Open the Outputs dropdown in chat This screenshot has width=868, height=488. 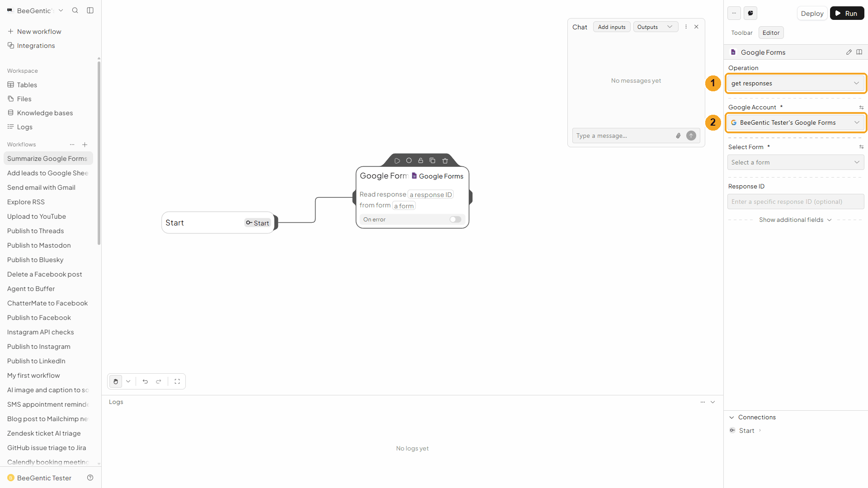click(x=656, y=27)
